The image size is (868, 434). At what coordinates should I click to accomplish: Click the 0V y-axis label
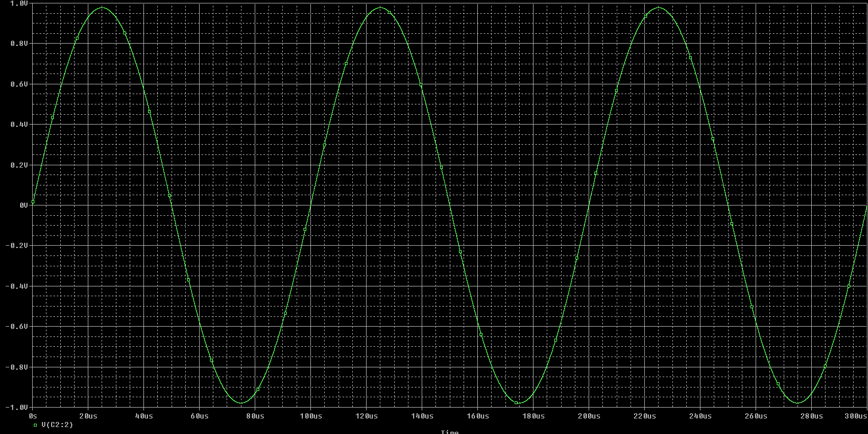[x=24, y=206]
